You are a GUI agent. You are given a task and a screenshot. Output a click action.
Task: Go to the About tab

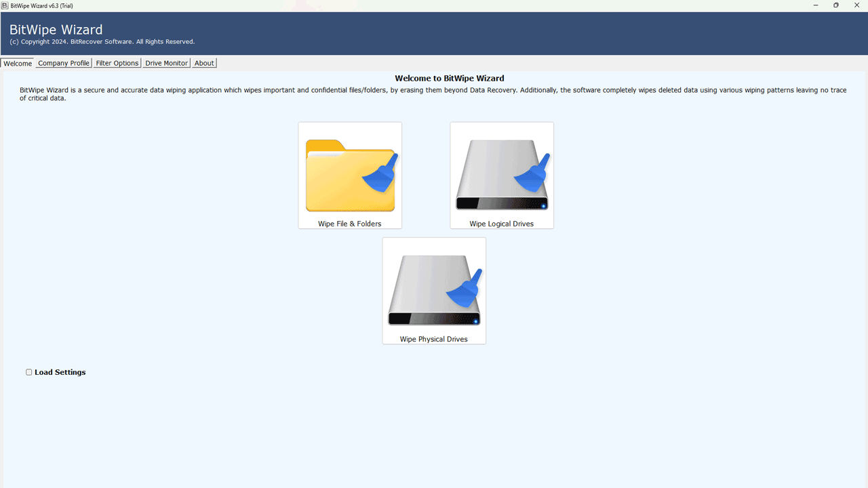[204, 63]
